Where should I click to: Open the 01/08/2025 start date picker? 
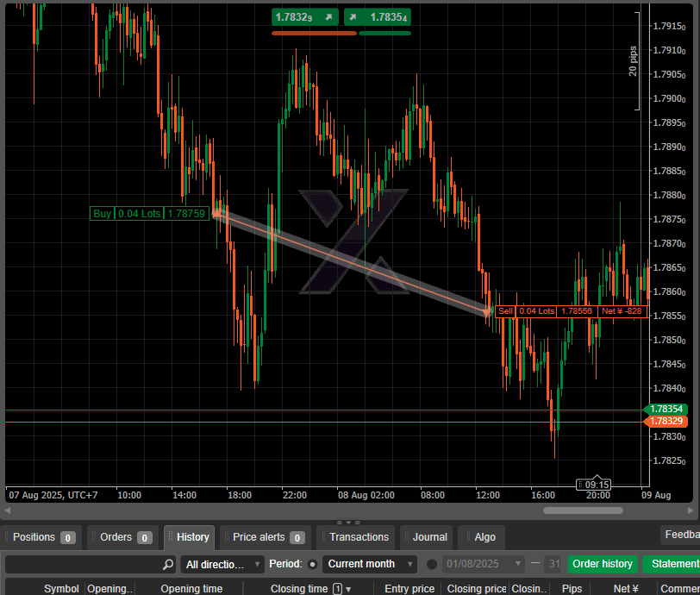[484, 564]
